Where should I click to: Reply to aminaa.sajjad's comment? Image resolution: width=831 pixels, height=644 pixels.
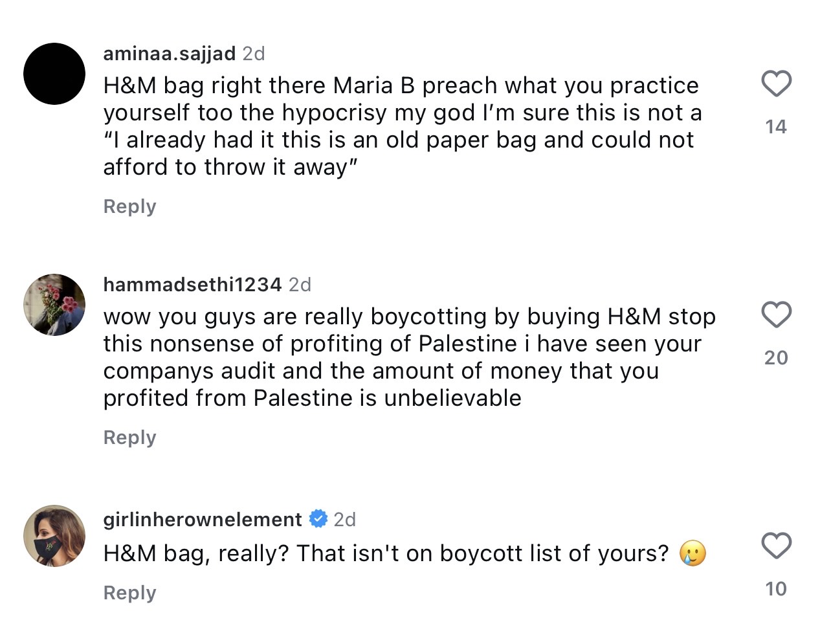pyautogui.click(x=129, y=206)
